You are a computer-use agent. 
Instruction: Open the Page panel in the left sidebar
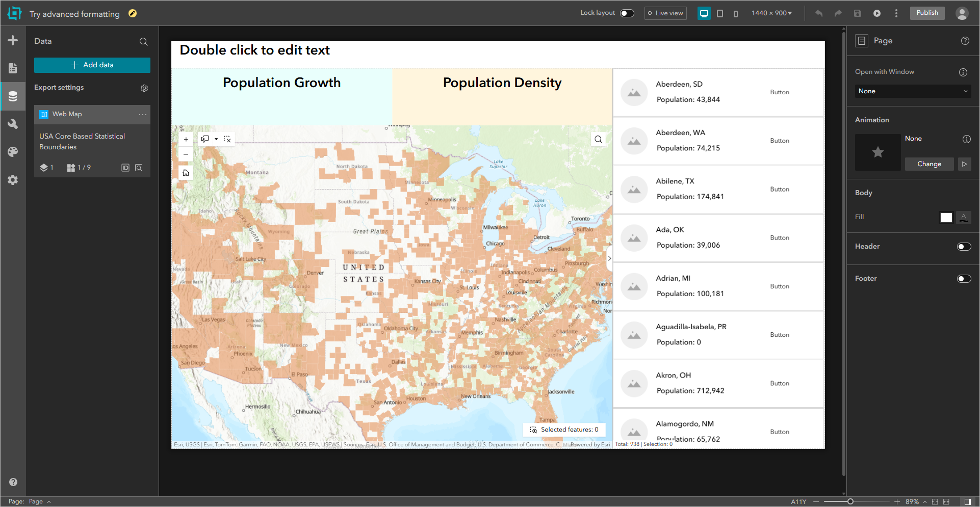tap(13, 68)
